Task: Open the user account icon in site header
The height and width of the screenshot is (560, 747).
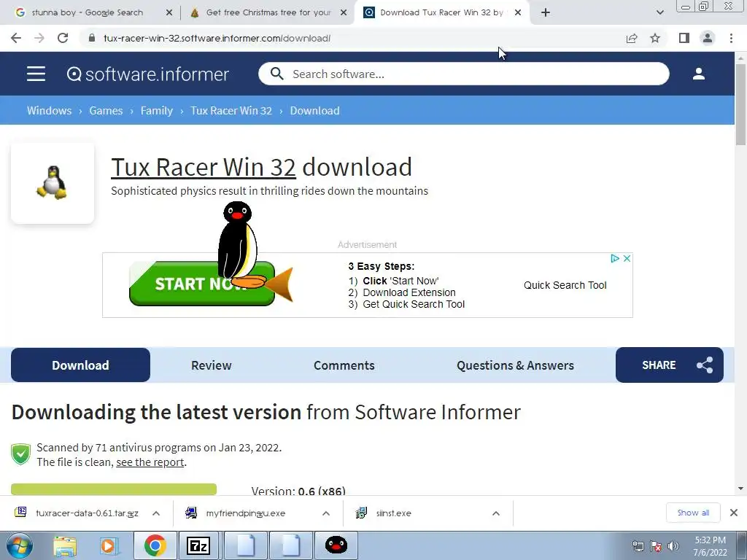Action: click(698, 74)
